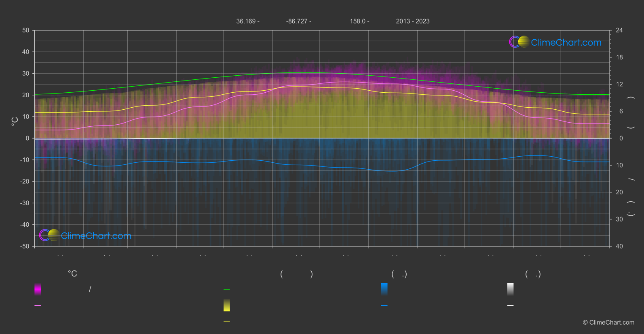The width and height of the screenshot is (644, 334).
Task: Select the white gradient legend swatch
Action: tap(511, 289)
